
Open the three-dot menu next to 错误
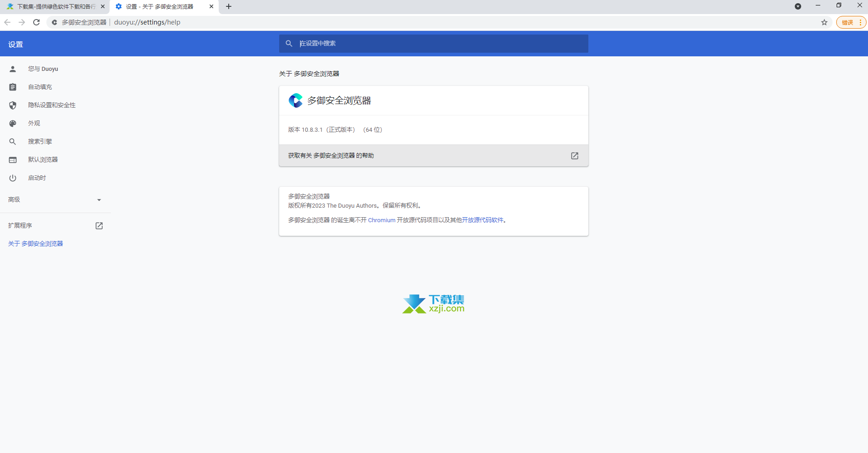click(860, 22)
